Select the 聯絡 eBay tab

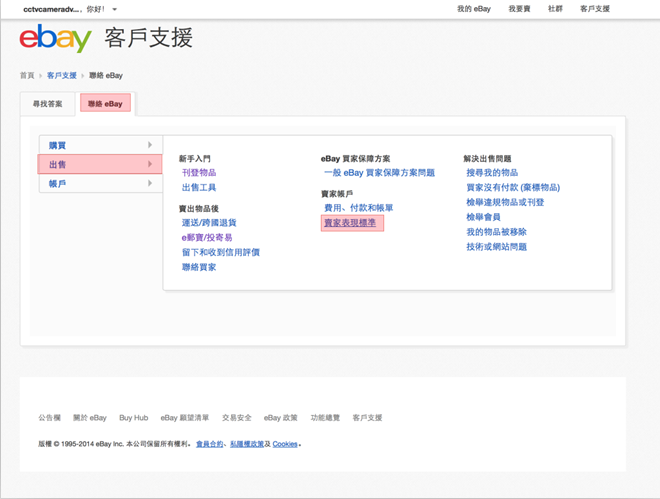coord(105,104)
